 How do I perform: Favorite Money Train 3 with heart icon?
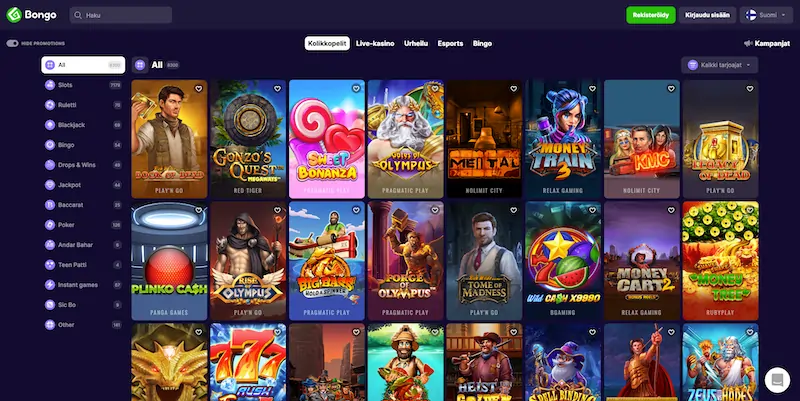click(592, 89)
